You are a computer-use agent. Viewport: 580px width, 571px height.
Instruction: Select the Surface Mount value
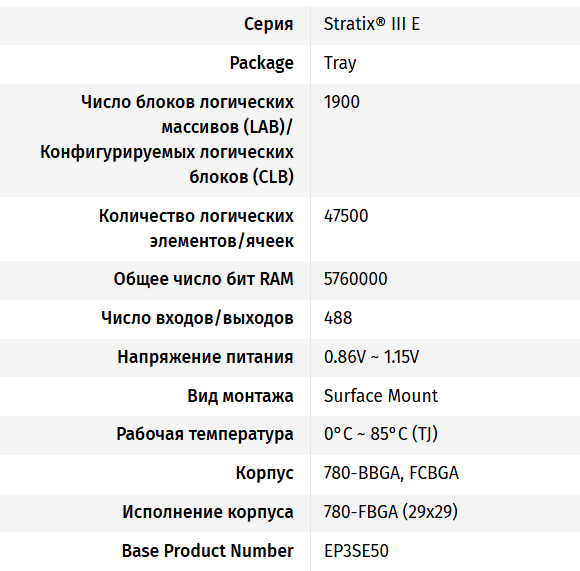pyautogui.click(x=381, y=396)
